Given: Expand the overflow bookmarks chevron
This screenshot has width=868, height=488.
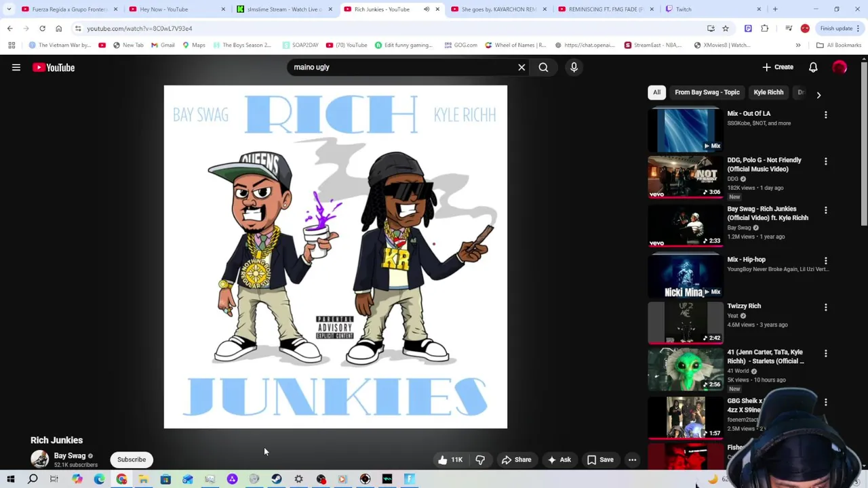Looking at the screenshot, I should (x=798, y=45).
